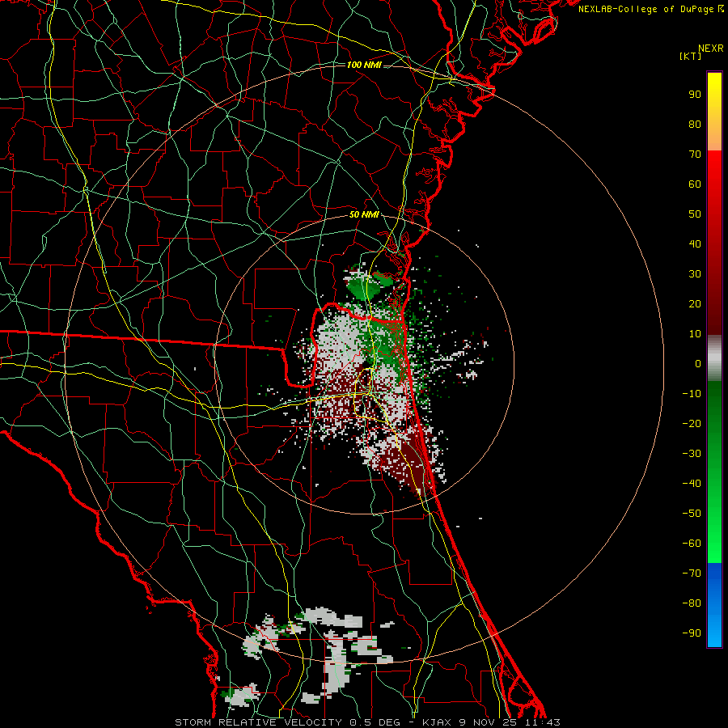728x728 pixels.
Task: Click the '0' value on the velocity scale
Action: pyautogui.click(x=698, y=364)
